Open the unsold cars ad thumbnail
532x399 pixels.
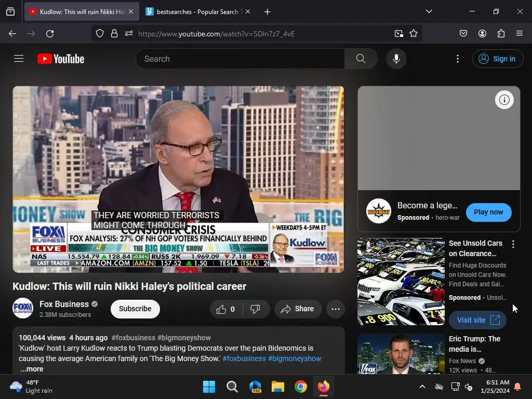tap(401, 282)
